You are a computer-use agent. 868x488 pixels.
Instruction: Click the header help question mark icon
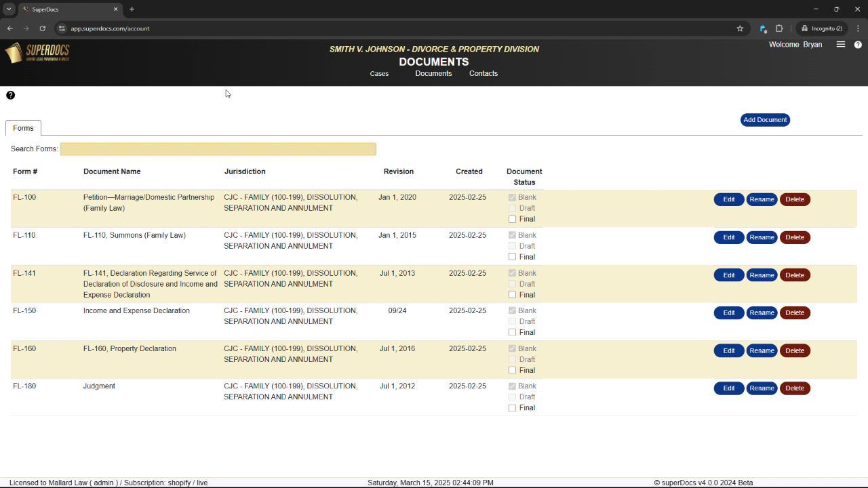click(x=858, y=45)
